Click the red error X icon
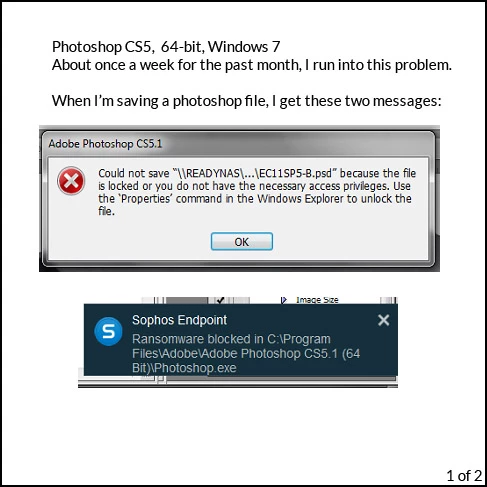 tap(71, 181)
